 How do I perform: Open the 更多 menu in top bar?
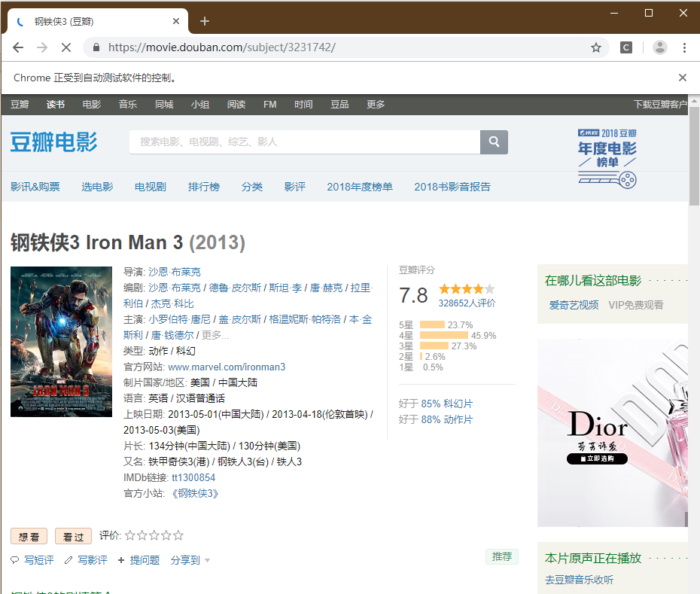376,105
